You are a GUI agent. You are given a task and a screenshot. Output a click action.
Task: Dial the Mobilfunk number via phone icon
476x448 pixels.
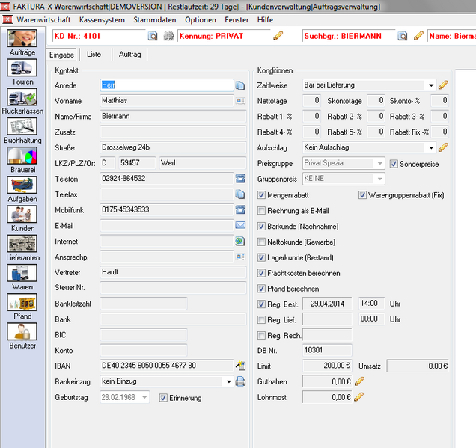point(241,209)
